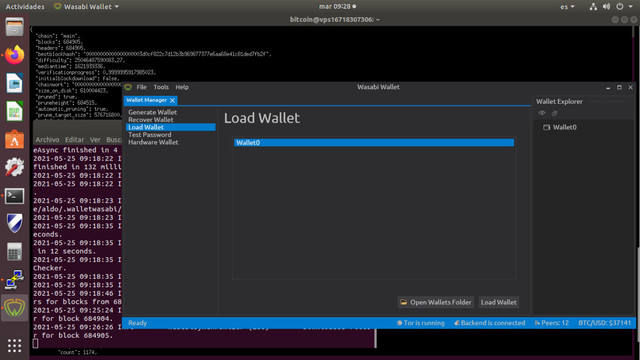Open the power menu icon in top bar
Viewport: 640px width, 360px height.
pos(620,7)
